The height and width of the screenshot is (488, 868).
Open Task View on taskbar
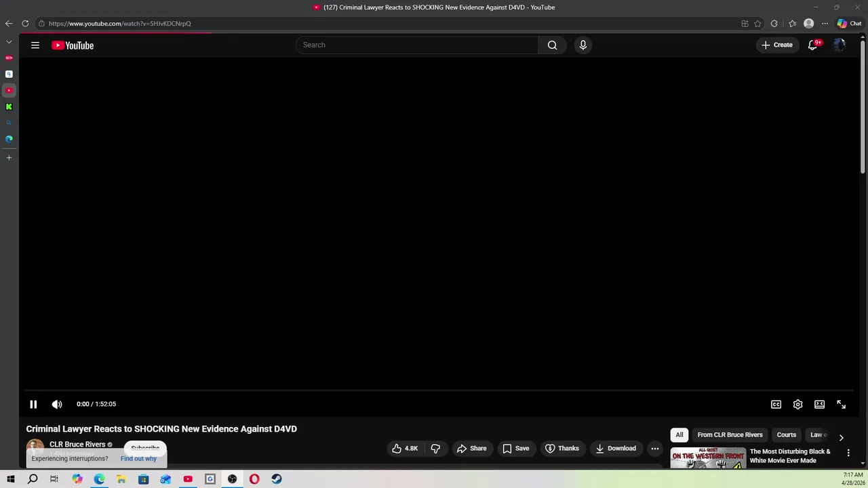[54, 479]
